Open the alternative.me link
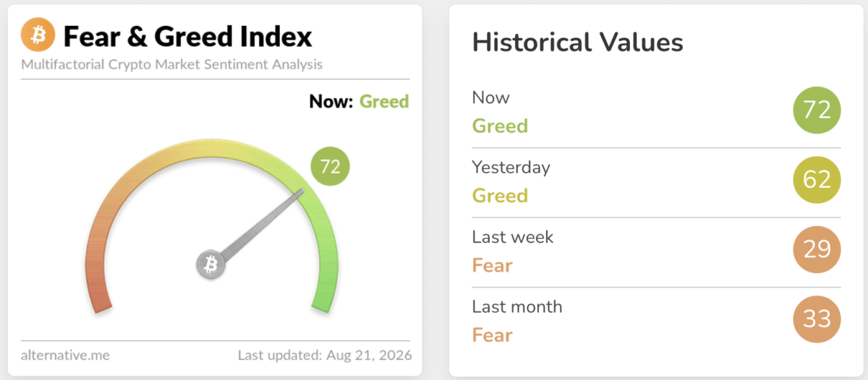Screen dimensions: 868x380 coord(66,355)
